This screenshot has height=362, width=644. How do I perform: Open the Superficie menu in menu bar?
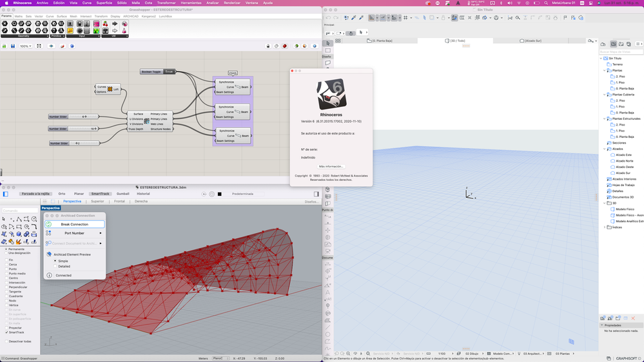[104, 3]
